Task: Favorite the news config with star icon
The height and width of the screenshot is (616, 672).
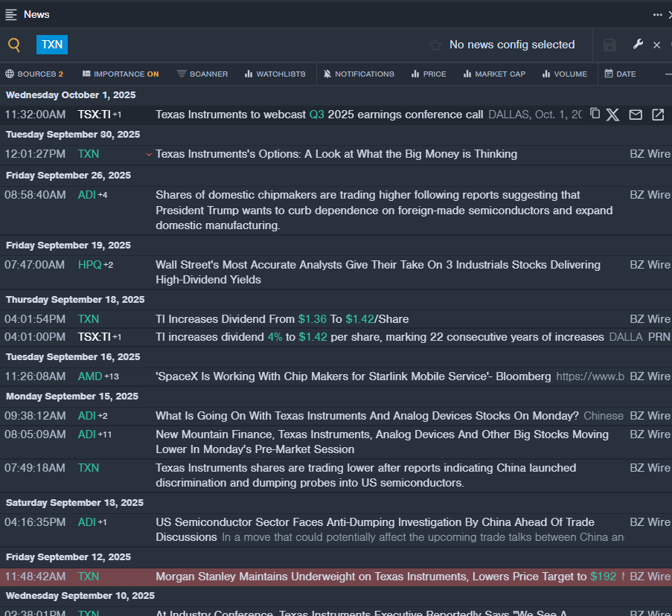Action: tap(435, 45)
